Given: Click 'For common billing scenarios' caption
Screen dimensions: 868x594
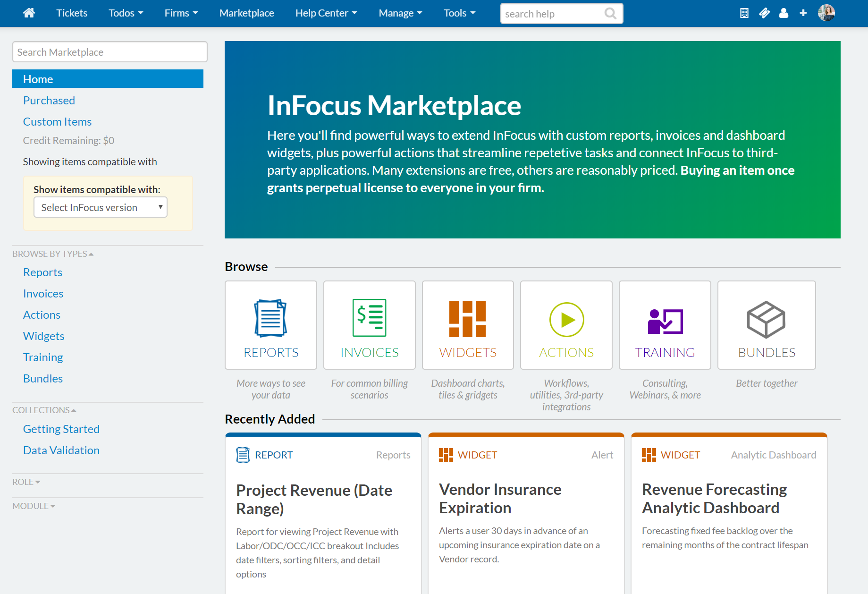Looking at the screenshot, I should (x=370, y=389).
